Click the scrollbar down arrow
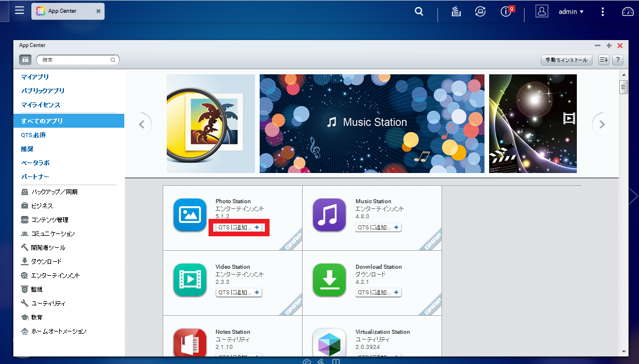639x364 pixels. (x=623, y=352)
